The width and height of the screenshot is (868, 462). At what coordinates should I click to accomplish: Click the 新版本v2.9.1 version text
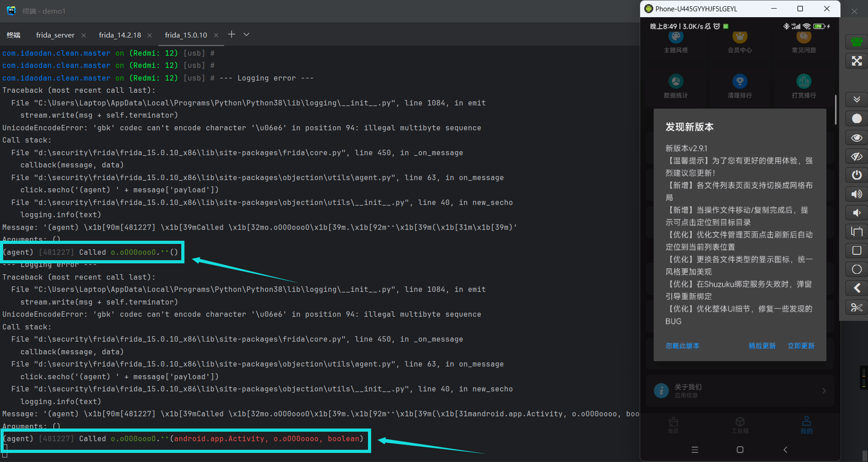tap(686, 148)
